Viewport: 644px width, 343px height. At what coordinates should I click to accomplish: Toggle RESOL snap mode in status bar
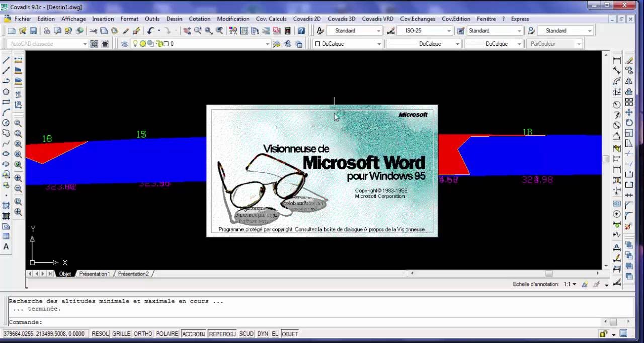[x=100, y=334]
